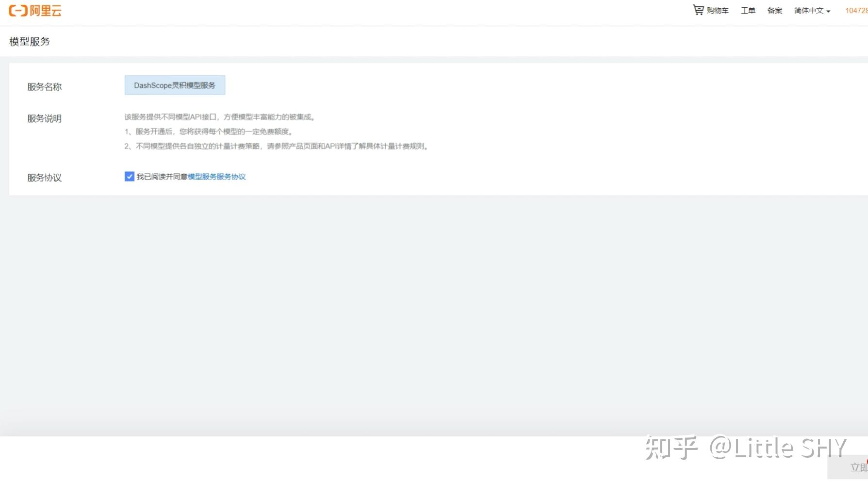Select the DashScope灵积模型服务 option
This screenshot has width=868, height=483.
[175, 85]
